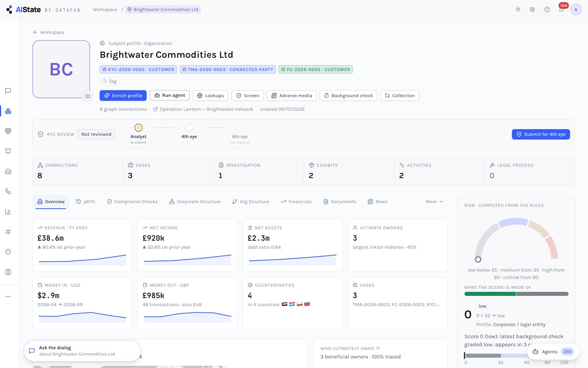This screenshot has height=368, width=588.
Task: Open the alerts bell sidebar icon
Action: point(8,151)
